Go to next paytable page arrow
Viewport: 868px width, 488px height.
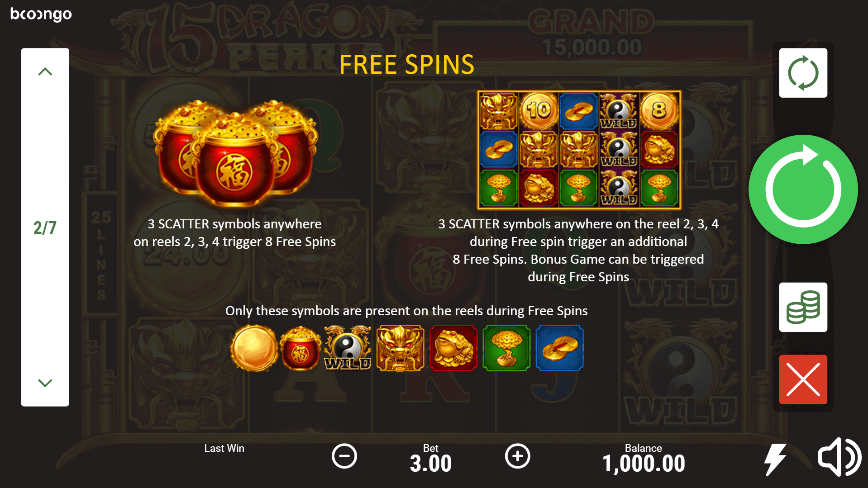click(45, 383)
